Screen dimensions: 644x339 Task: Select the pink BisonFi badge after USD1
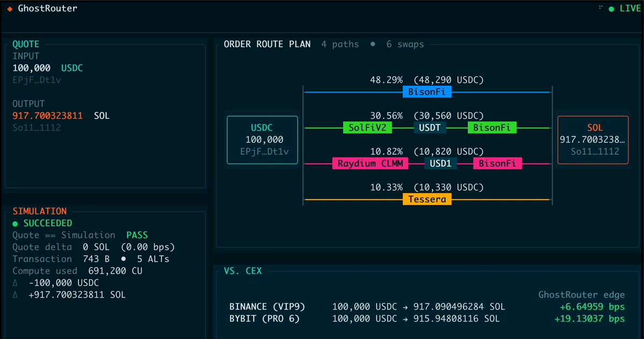point(497,163)
